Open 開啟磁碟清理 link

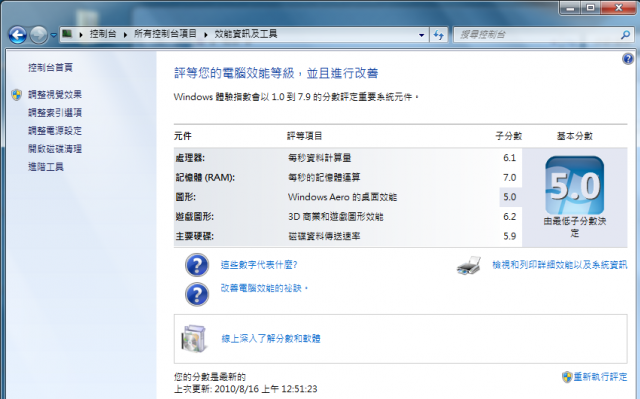pyautogui.click(x=55, y=149)
